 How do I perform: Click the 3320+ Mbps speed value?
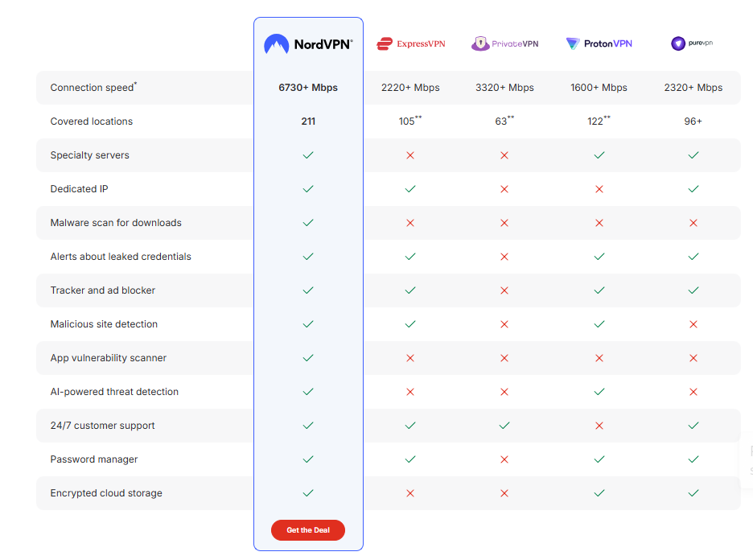(x=504, y=88)
